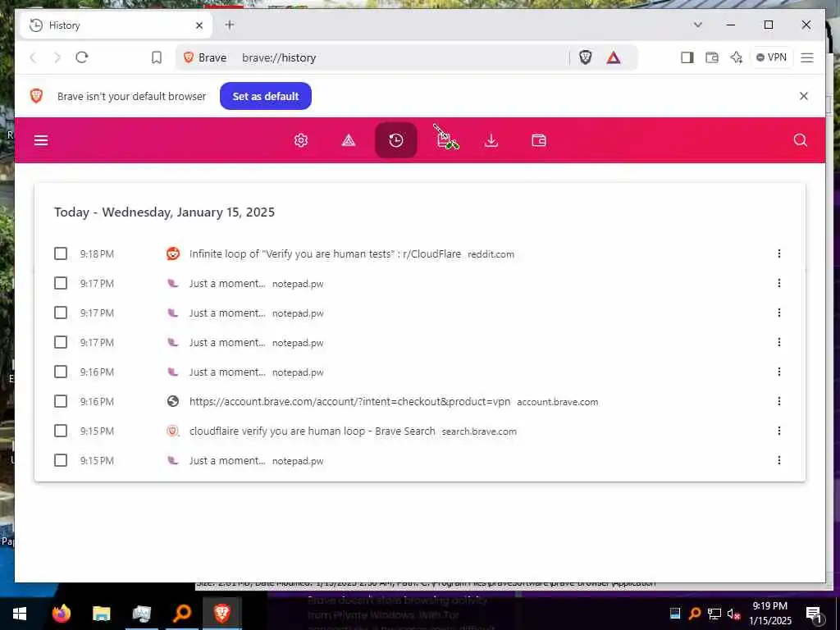Open the Brave Wallet icon in browser toolbar
Screen dimensions: 840x630
[x=712, y=57]
